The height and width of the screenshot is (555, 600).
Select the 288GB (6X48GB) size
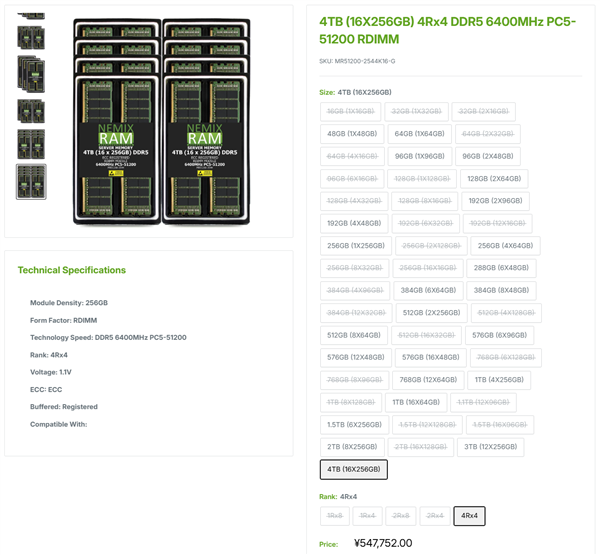coord(500,268)
